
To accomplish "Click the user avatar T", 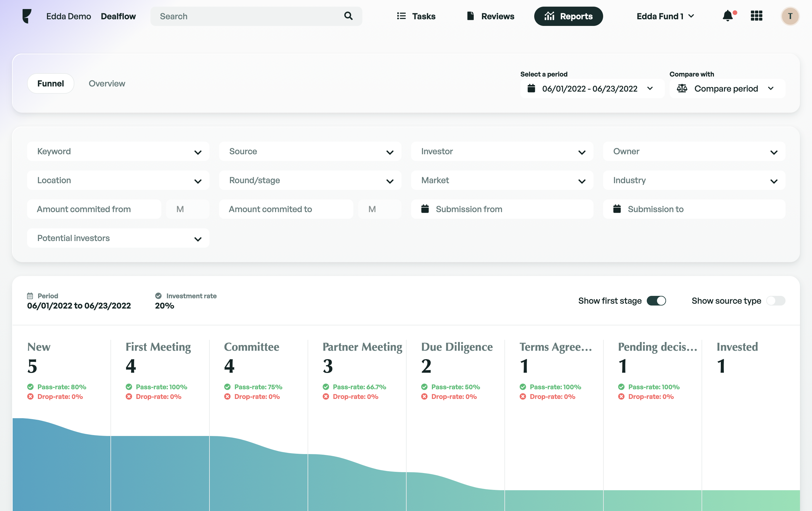I will pos(790,16).
